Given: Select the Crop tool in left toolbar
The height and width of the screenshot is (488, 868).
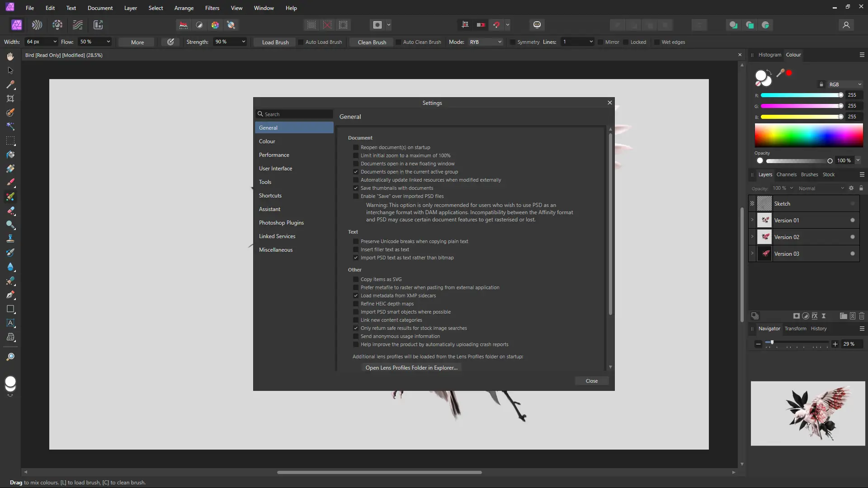Looking at the screenshot, I should pos(10,99).
